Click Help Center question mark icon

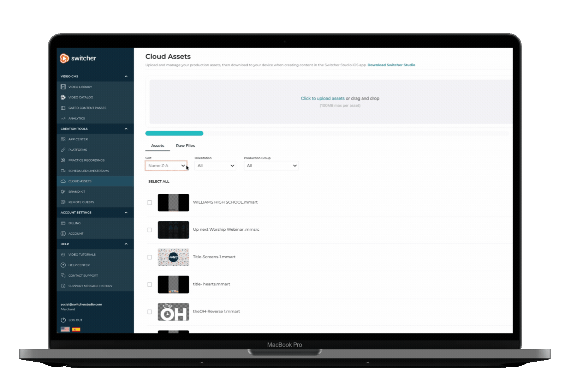(x=63, y=265)
